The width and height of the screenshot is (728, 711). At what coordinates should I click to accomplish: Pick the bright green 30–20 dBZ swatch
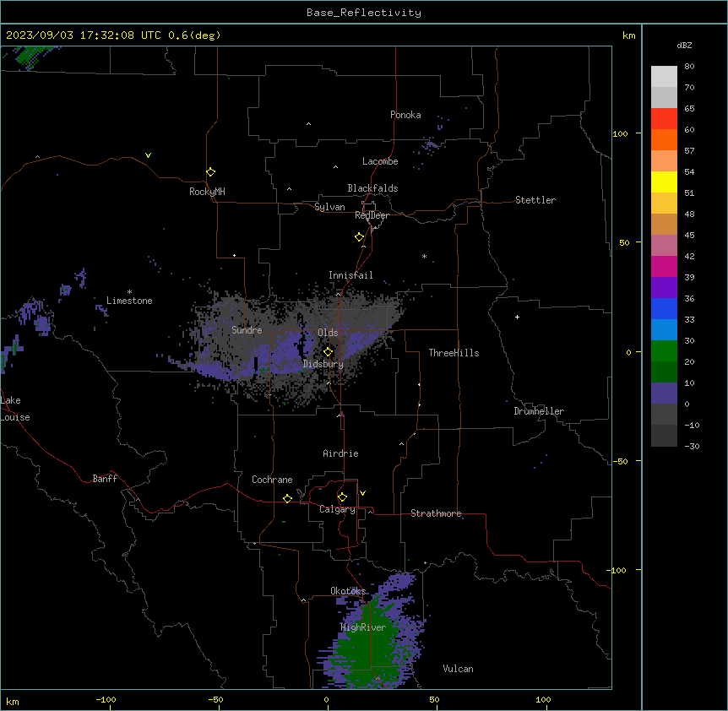click(x=664, y=351)
